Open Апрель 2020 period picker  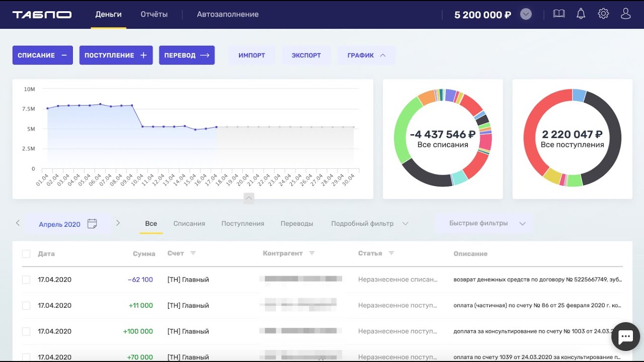pos(68,224)
